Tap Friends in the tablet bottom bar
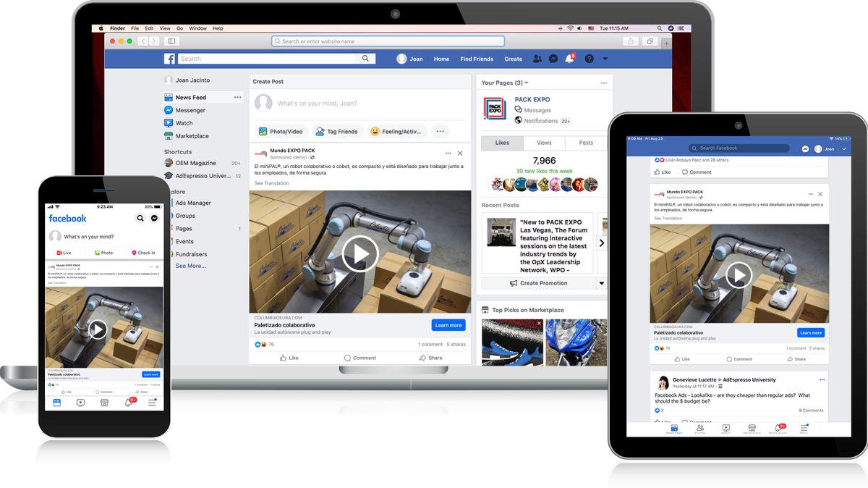Viewport: 868px width, 488px height. 700,429
